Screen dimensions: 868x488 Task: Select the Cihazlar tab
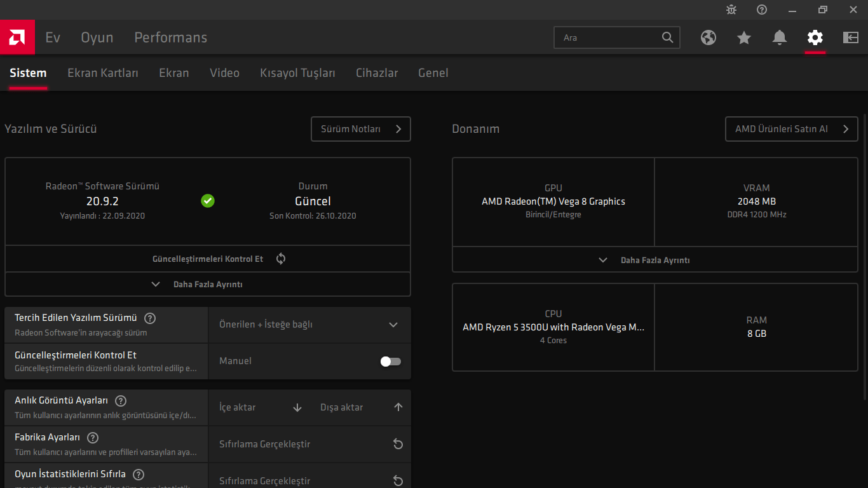click(x=377, y=73)
